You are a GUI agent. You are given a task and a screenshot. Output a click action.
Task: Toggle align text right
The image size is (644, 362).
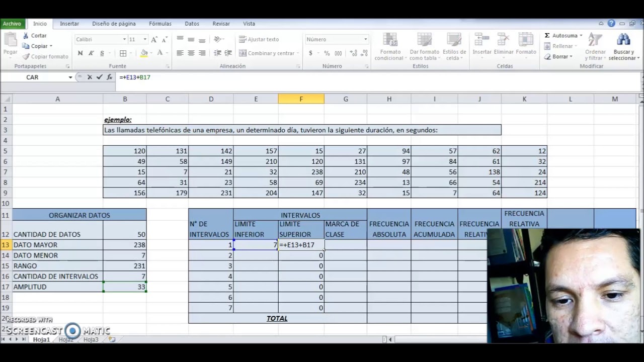[202, 53]
